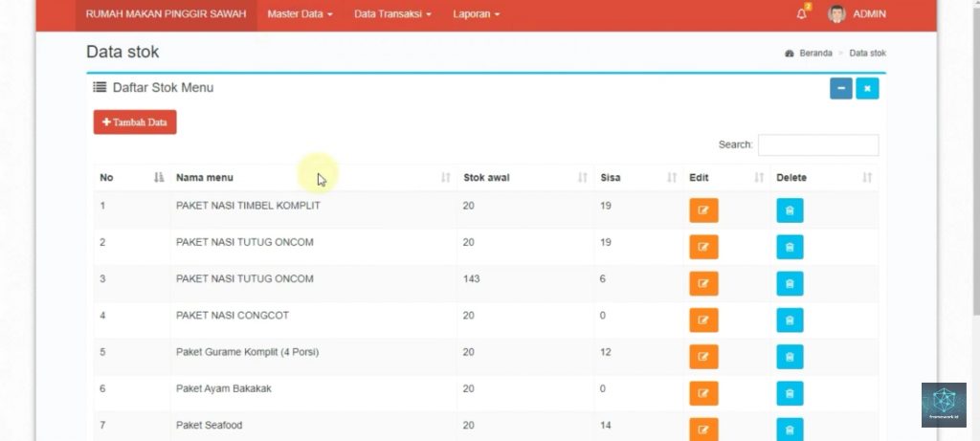Delete the Paket Gurame Komplit row

790,357
